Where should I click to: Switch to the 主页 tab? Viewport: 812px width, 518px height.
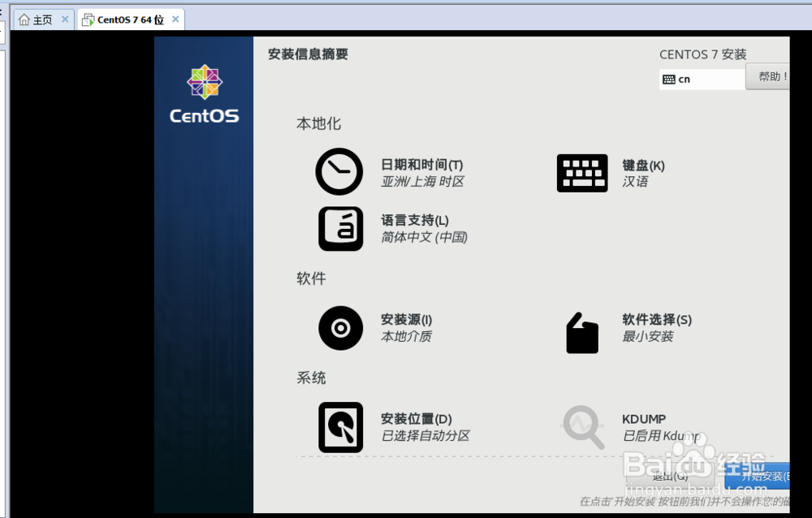43,19
